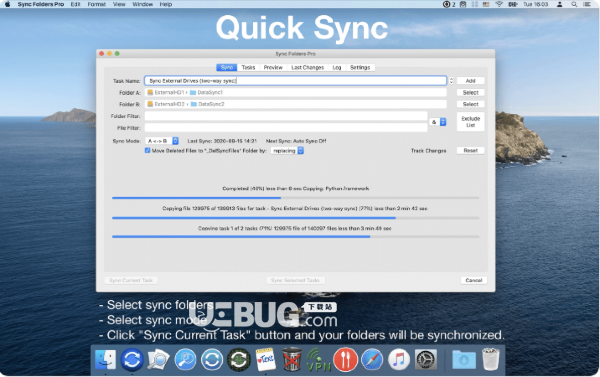Screen dimensions: 600x377
Task: Open the user account menu bar icon
Action: [x=559, y=4]
